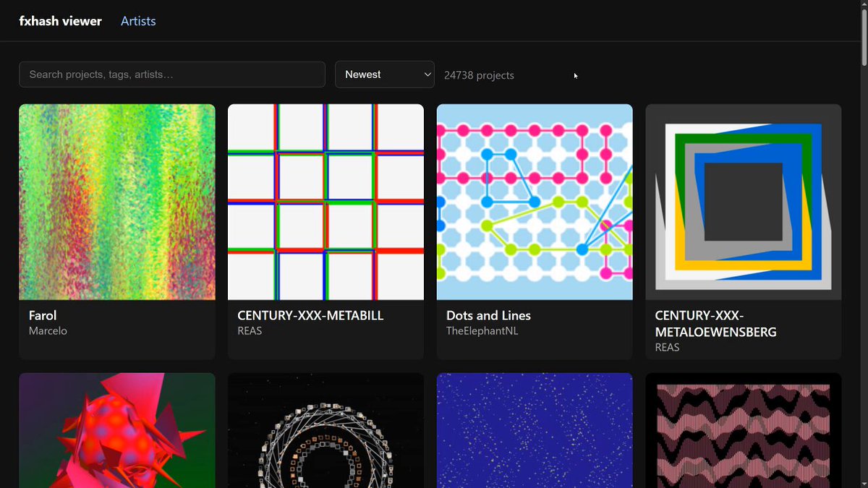Go to fxhash viewer home
The width and height of the screenshot is (868, 488).
click(61, 21)
